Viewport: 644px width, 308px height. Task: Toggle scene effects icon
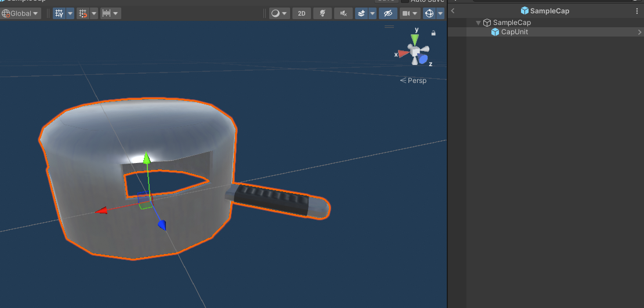[x=361, y=13]
